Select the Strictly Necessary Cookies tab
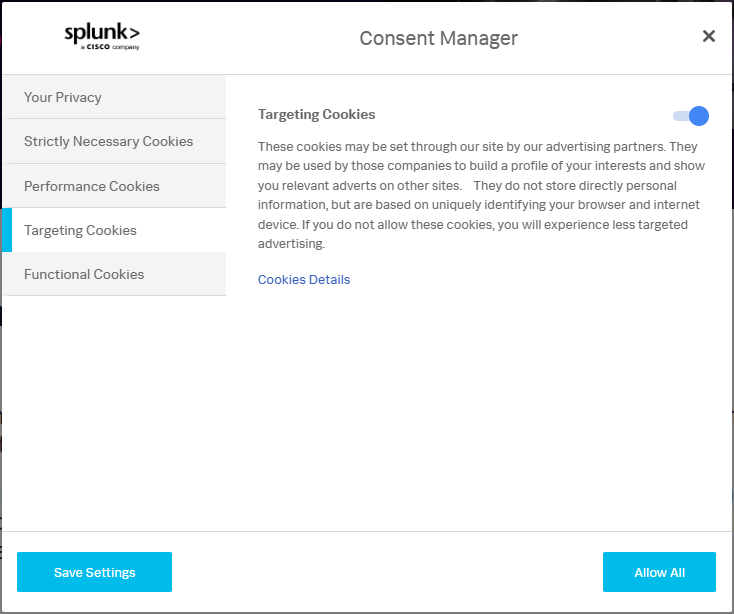 tap(114, 141)
